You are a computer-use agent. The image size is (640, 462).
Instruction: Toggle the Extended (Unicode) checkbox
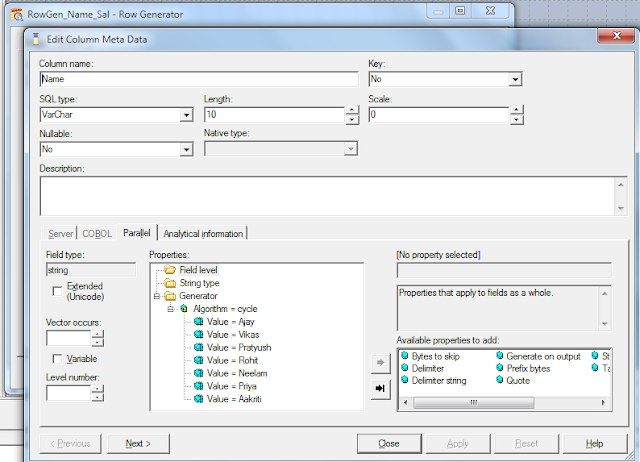point(57,291)
